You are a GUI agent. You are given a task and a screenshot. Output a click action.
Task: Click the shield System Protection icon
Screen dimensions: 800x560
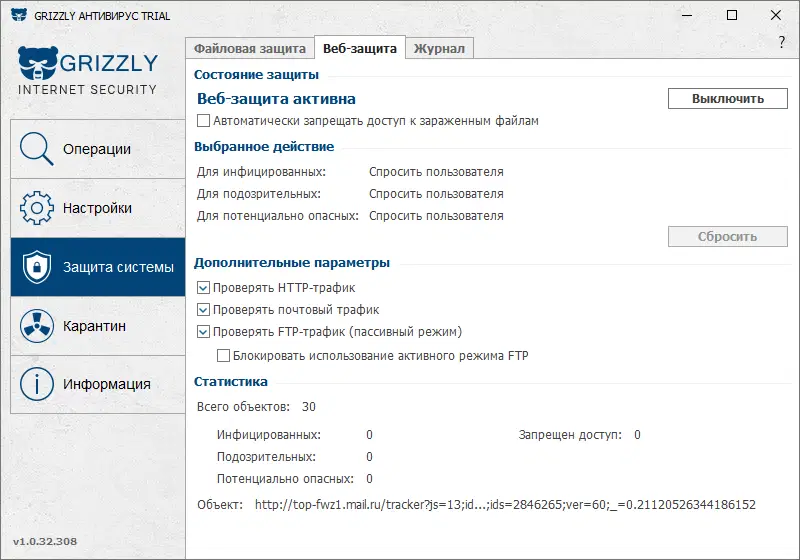pos(36,267)
